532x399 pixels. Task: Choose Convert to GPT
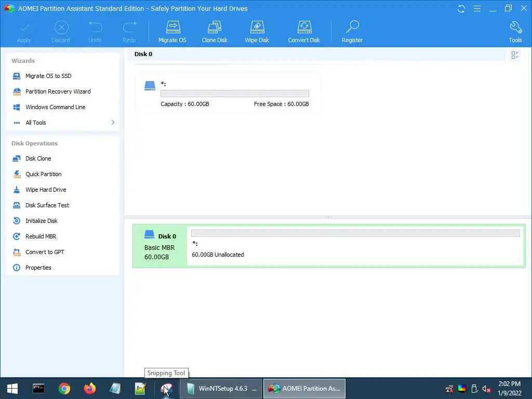pyautogui.click(x=45, y=252)
